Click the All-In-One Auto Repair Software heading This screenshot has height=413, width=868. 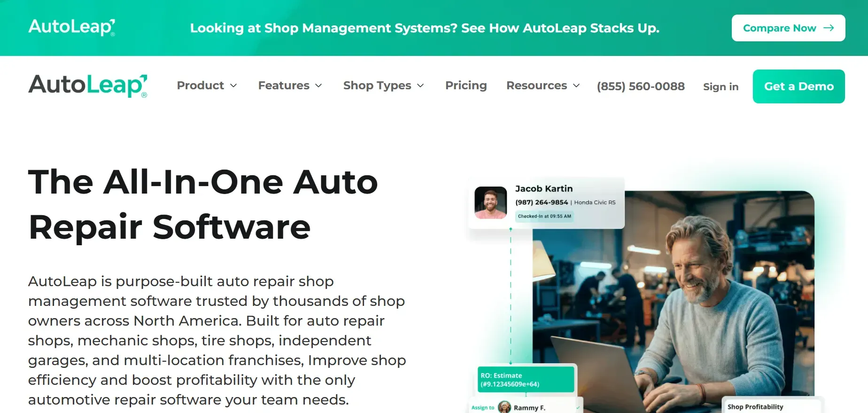tap(203, 204)
